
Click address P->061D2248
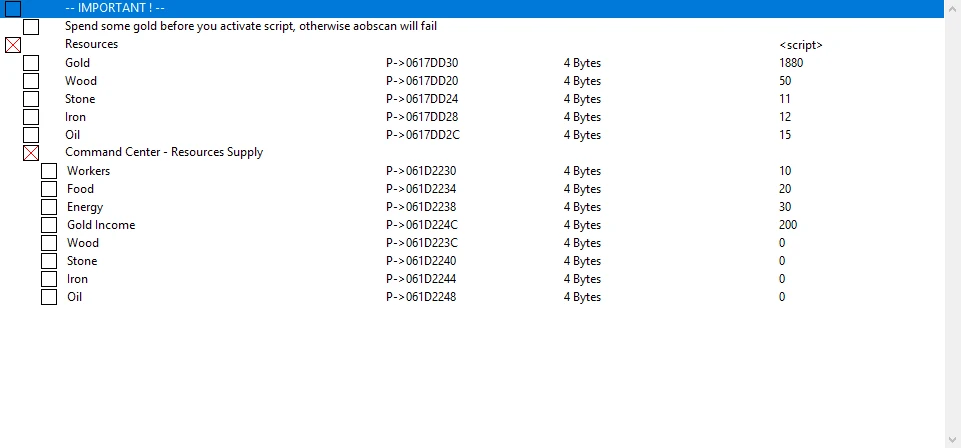421,297
